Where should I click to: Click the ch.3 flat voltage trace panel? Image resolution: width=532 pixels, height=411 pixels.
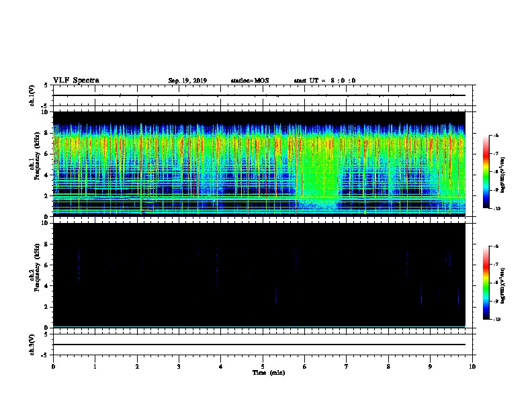263,345
